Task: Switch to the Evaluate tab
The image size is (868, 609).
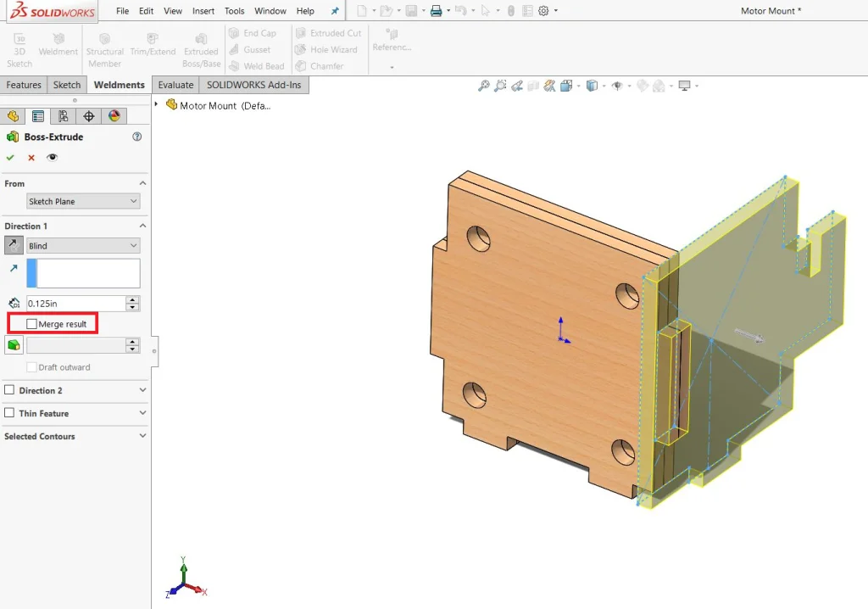Action: coord(175,85)
